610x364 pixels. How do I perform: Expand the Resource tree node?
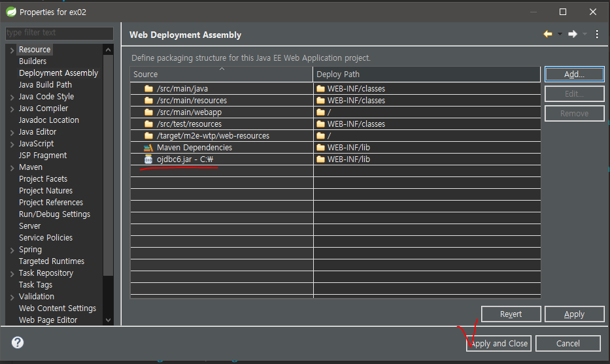(x=12, y=50)
